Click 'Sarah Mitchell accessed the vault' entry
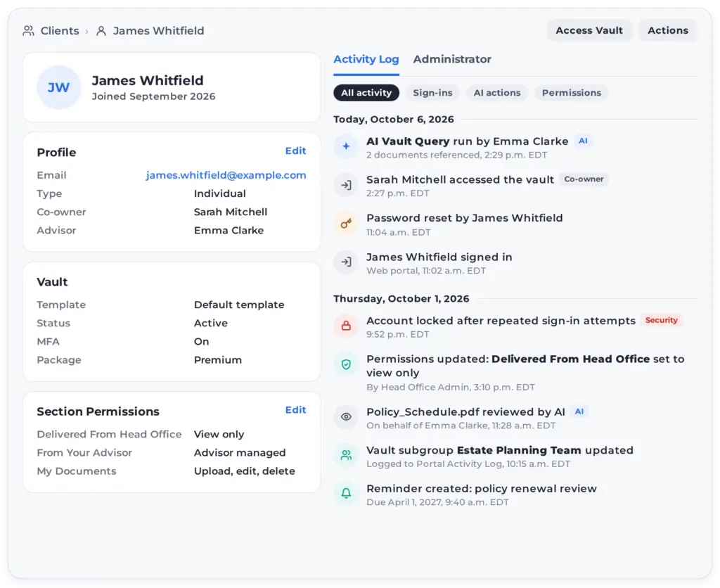720x588 pixels. point(460,179)
